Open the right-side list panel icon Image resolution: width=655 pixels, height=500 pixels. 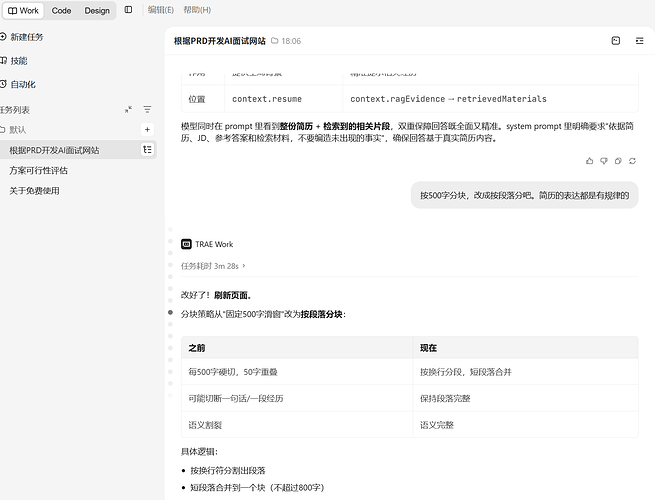[640, 41]
